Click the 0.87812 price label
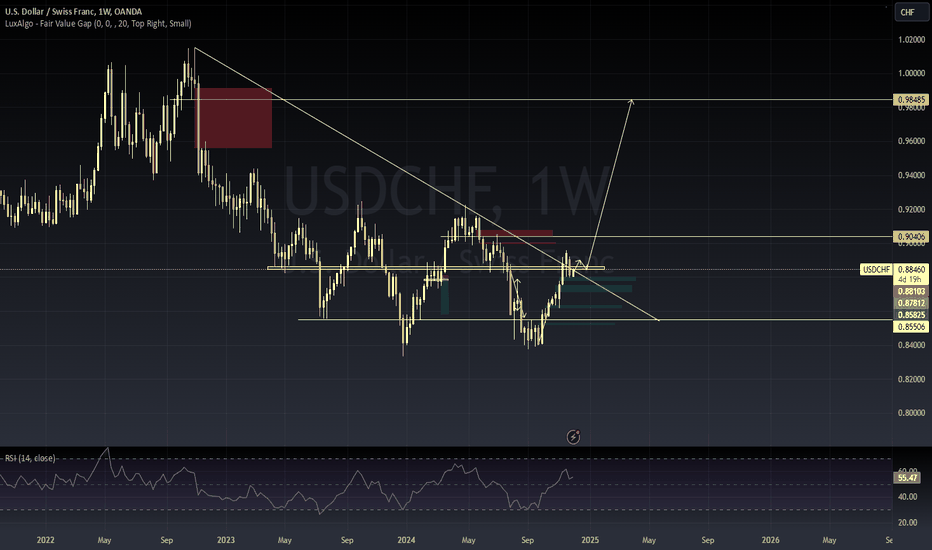Image resolution: width=932 pixels, height=550 pixels. pyautogui.click(x=911, y=303)
